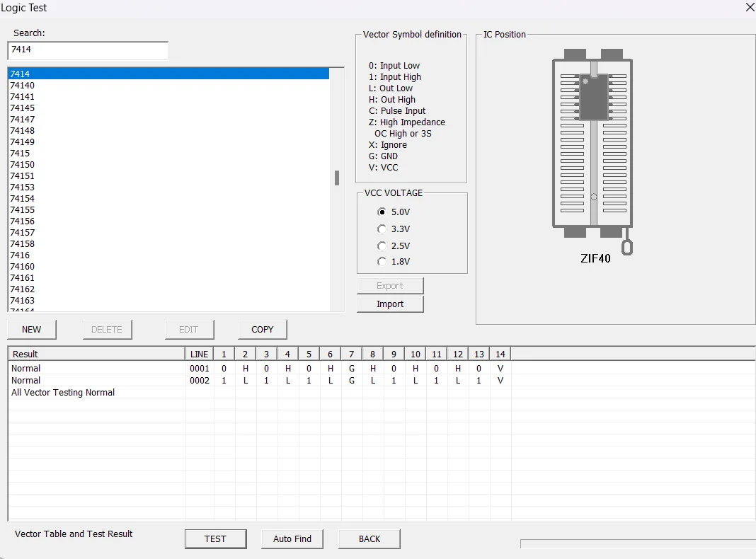Click the pin 10 column header
Image resolution: width=756 pixels, height=559 pixels.
coord(415,355)
